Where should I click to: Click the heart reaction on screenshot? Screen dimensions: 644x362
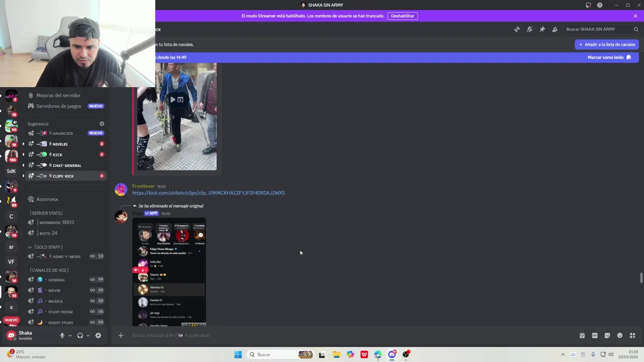click(136, 270)
